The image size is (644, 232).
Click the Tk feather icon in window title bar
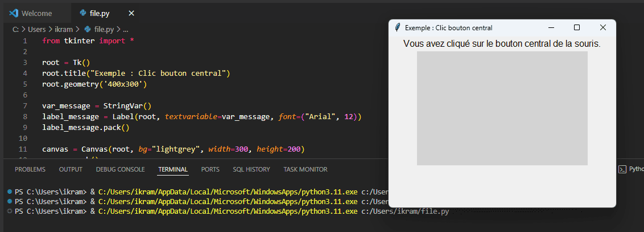(397, 27)
